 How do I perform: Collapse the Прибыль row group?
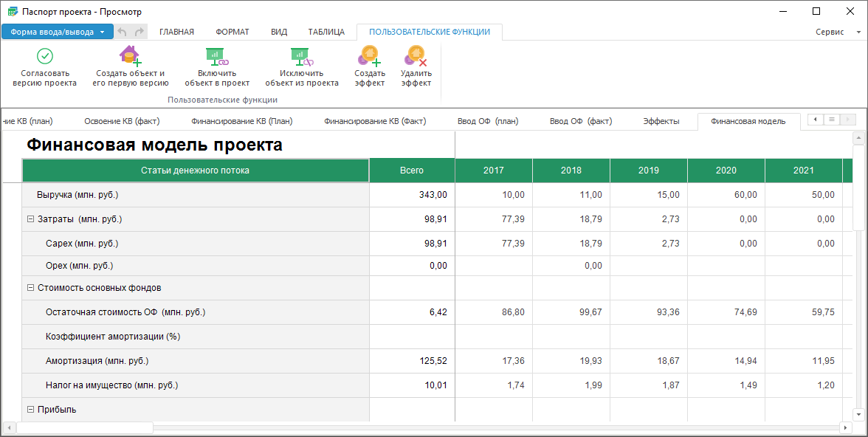click(31, 410)
